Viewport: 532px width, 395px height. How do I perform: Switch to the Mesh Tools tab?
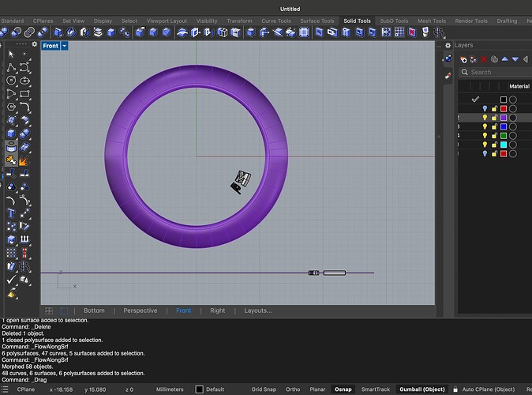(432, 21)
